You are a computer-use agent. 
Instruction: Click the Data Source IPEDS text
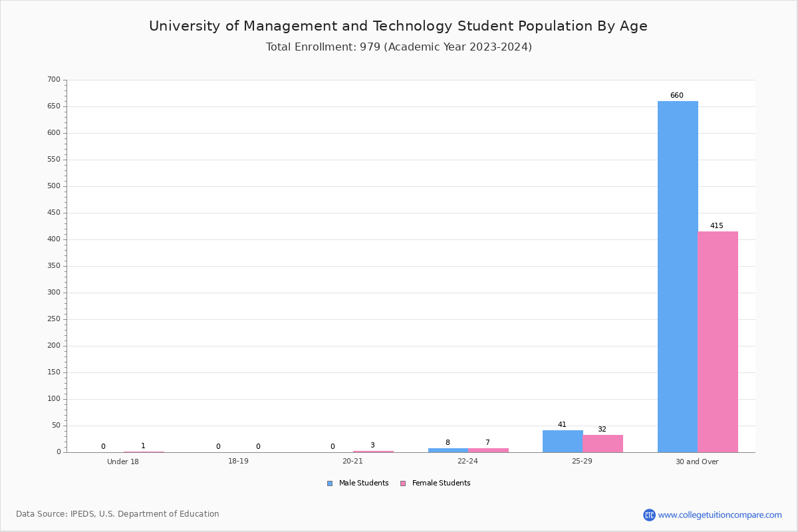tap(118, 514)
